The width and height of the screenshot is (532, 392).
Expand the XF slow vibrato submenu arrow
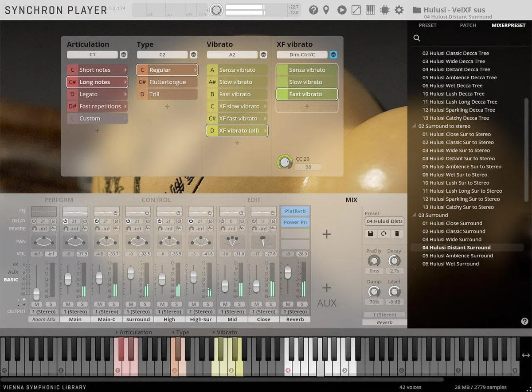(x=265, y=106)
